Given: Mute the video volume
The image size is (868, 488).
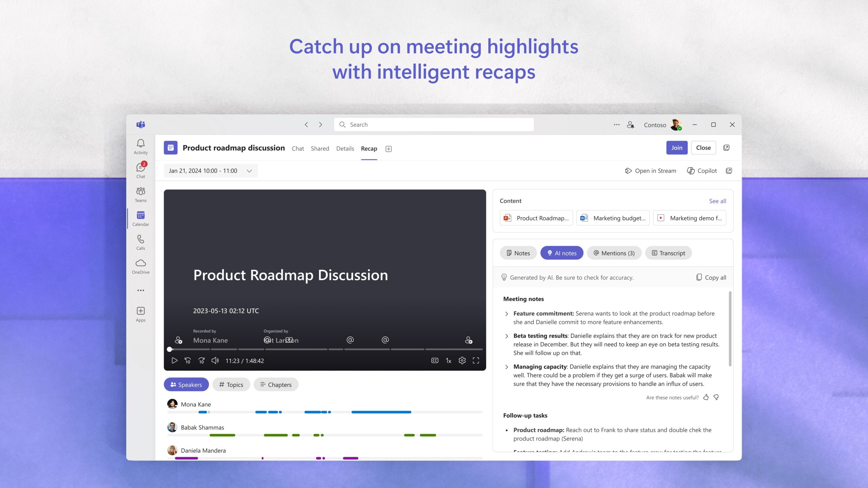Looking at the screenshot, I should pos(215,361).
